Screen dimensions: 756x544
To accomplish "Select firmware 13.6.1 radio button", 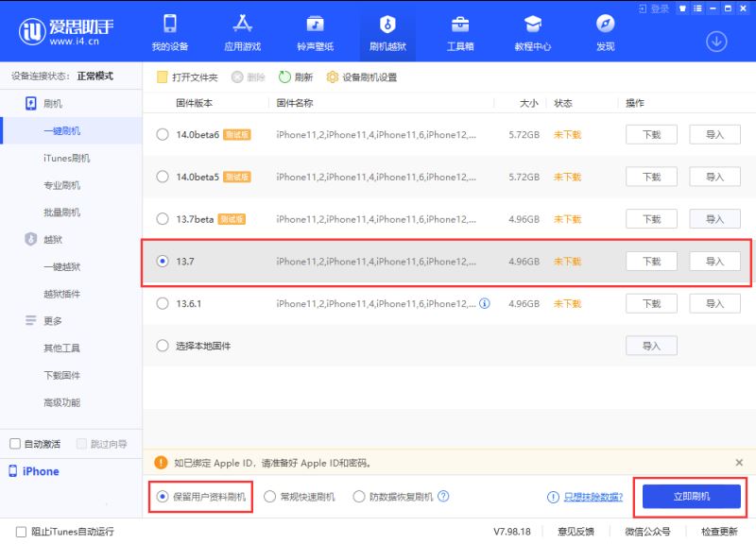I will coord(163,303).
